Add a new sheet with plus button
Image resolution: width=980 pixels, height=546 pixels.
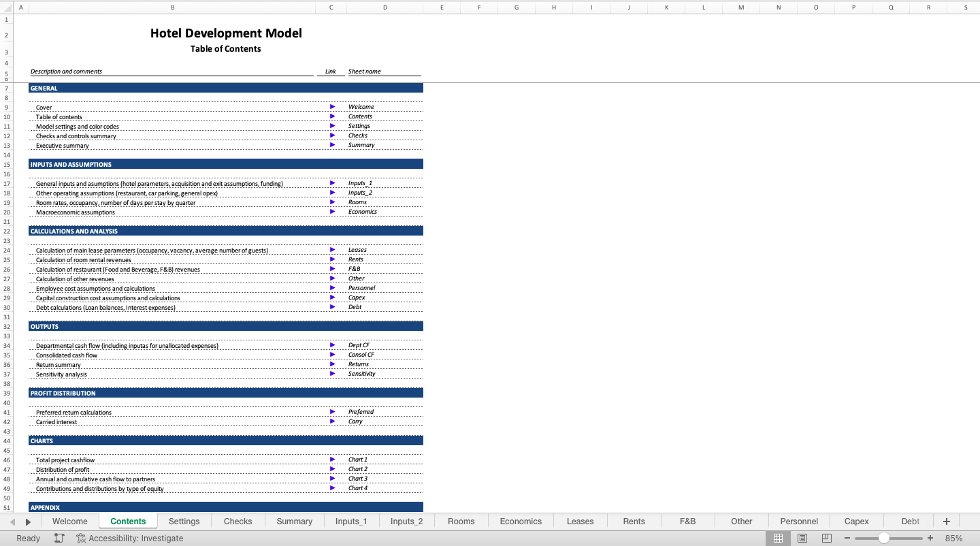click(946, 521)
